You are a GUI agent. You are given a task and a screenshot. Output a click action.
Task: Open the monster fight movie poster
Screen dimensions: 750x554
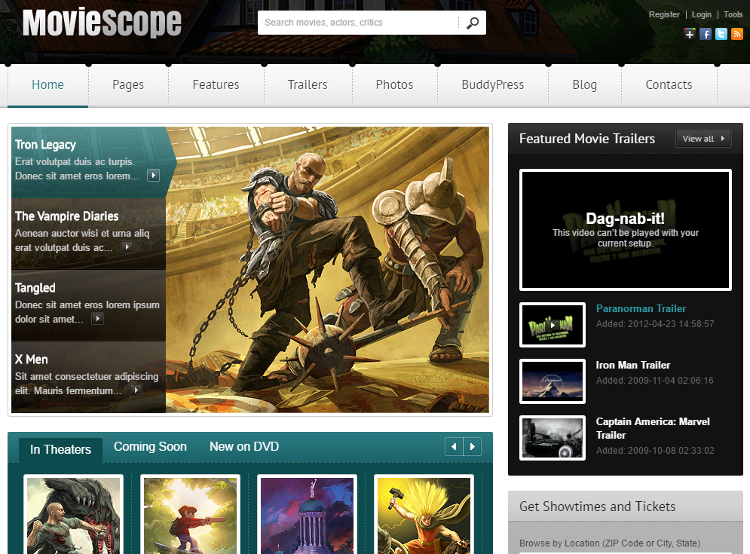click(x=74, y=515)
